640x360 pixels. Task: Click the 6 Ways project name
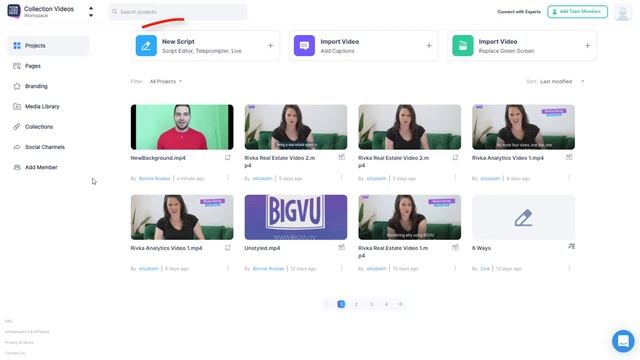(482, 248)
